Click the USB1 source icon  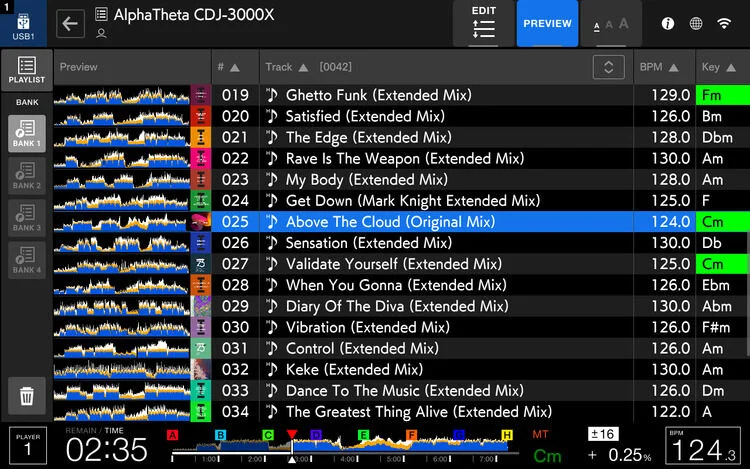[x=23, y=23]
